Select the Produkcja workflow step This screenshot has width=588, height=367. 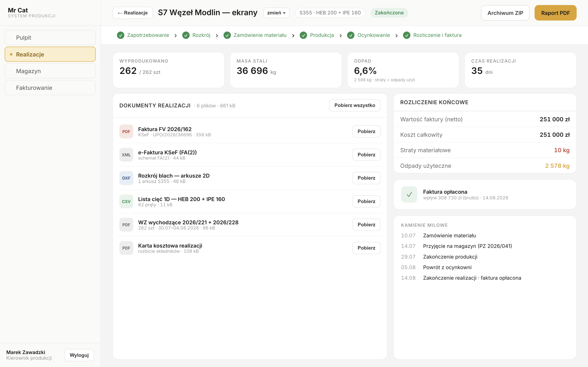(317, 35)
